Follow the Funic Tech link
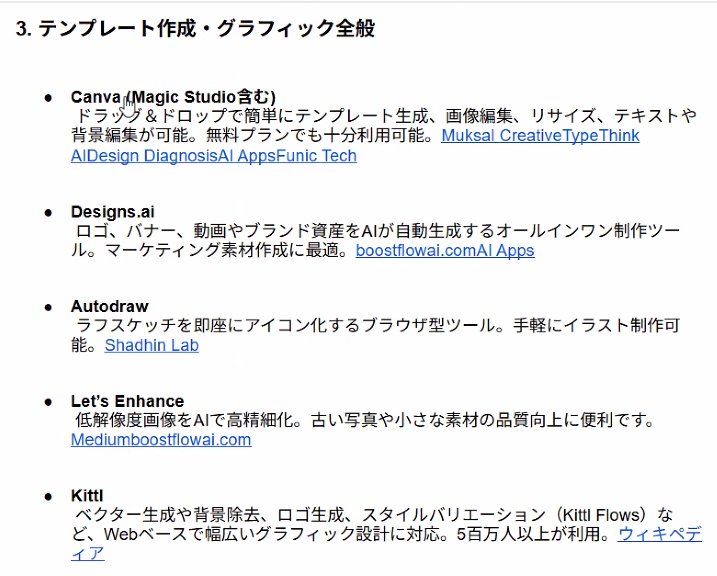The width and height of the screenshot is (717, 576). [x=318, y=156]
